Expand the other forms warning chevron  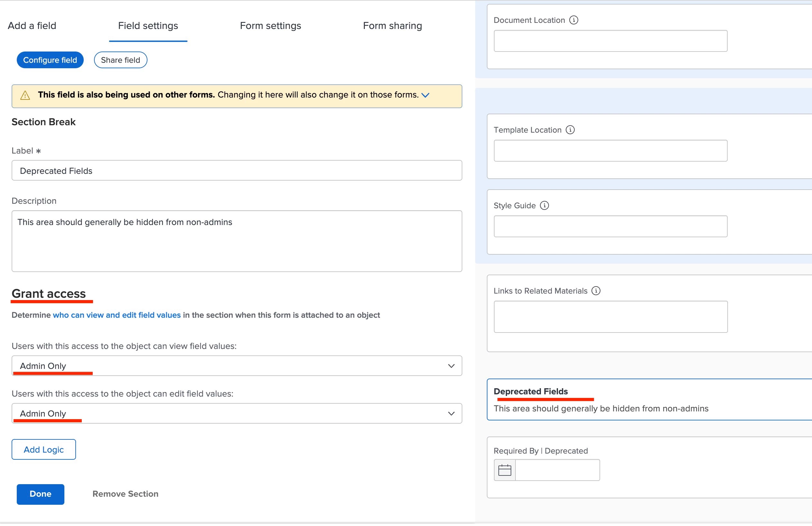tap(425, 95)
